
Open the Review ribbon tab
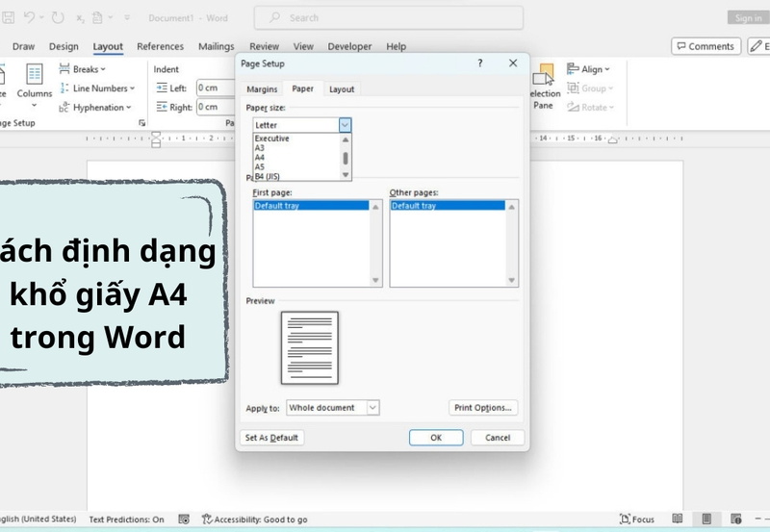pos(264,46)
